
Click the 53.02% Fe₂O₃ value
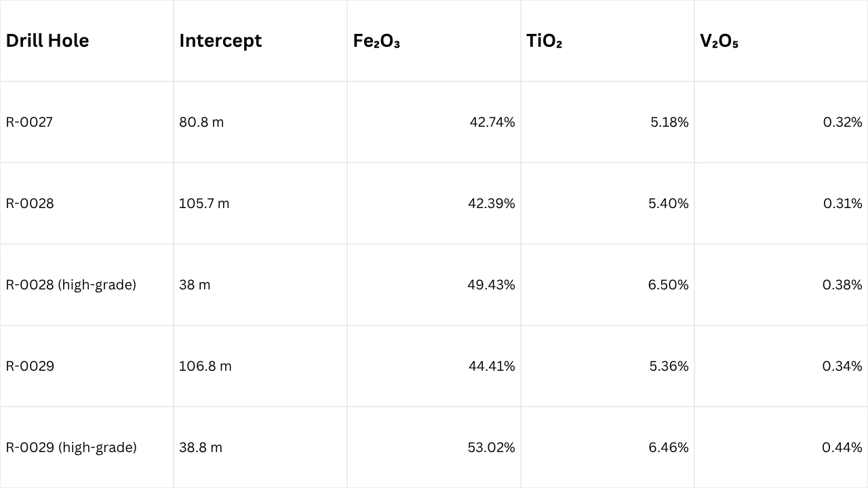point(491,447)
